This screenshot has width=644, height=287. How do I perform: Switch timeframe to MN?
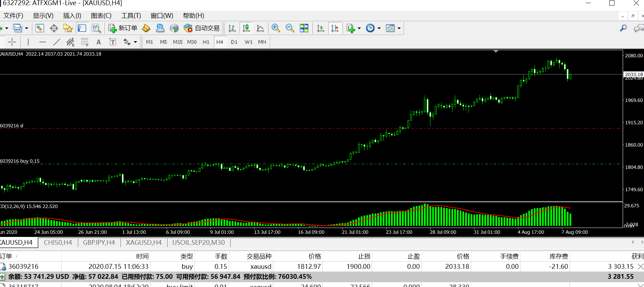(262, 42)
